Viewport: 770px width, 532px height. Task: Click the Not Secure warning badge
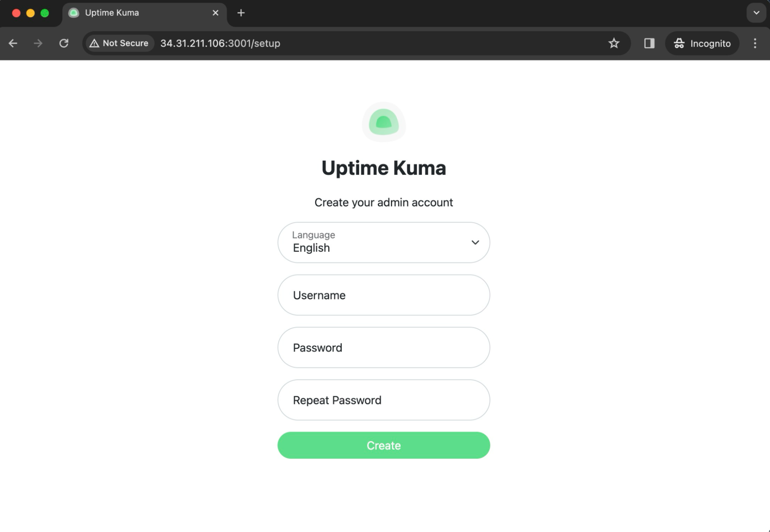point(119,43)
